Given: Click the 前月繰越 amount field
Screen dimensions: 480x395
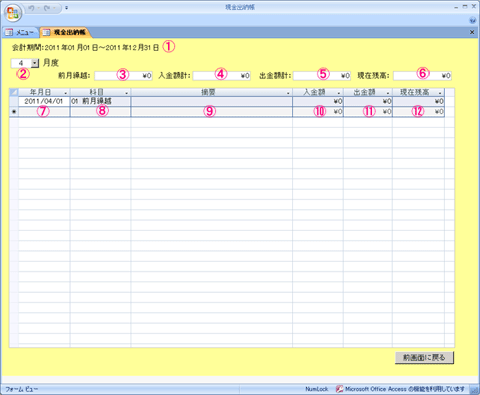Looking at the screenshot, I should coord(123,76).
